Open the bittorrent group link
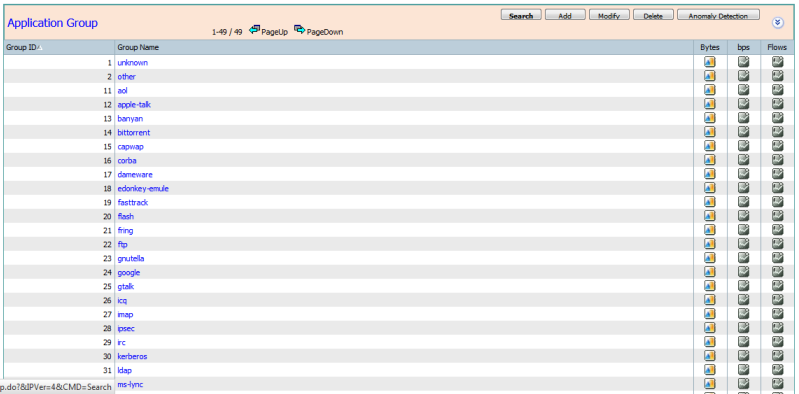Screen dimensions: 799x394 pyautogui.click(x=134, y=133)
